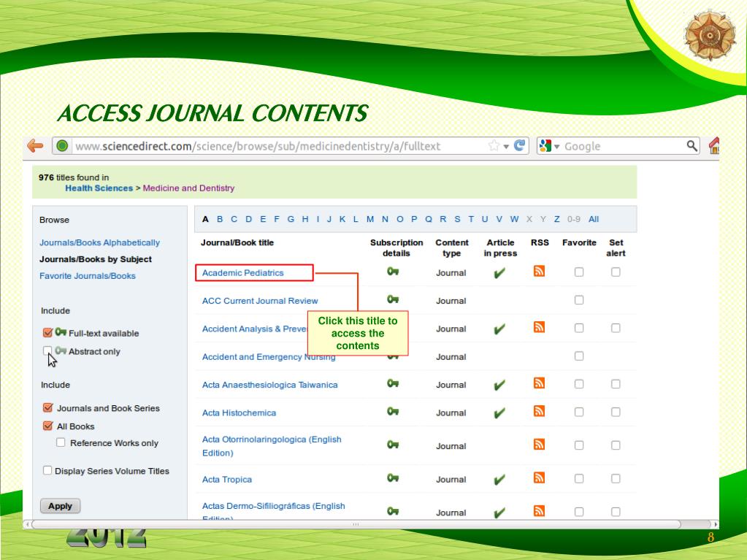Click article-in-press checkmark for Acta Histochemica
The image size is (747, 560).
click(499, 413)
